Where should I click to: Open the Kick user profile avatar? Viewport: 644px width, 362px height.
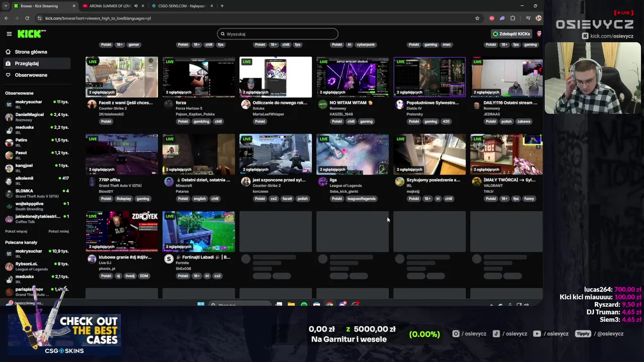(539, 34)
